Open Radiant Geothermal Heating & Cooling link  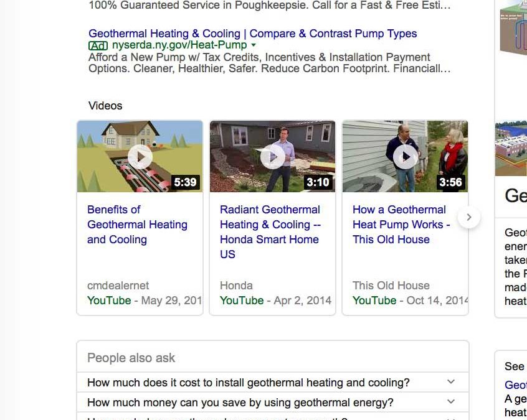(x=270, y=231)
